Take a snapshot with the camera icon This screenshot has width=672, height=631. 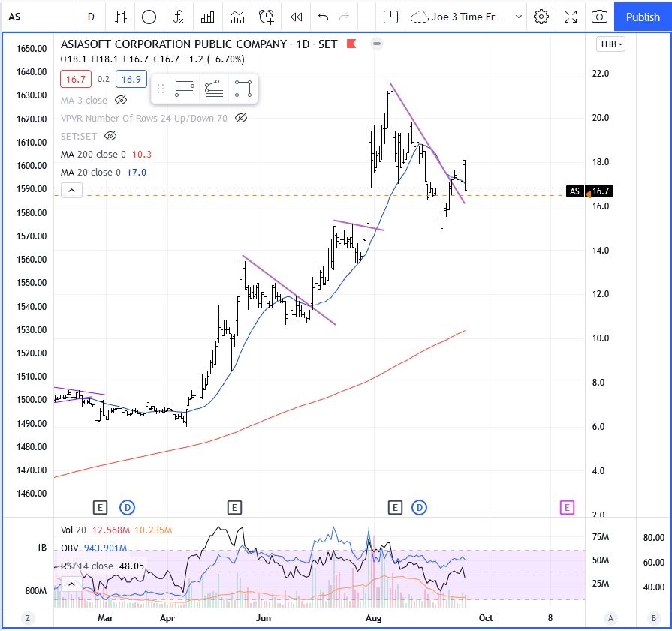[x=599, y=17]
